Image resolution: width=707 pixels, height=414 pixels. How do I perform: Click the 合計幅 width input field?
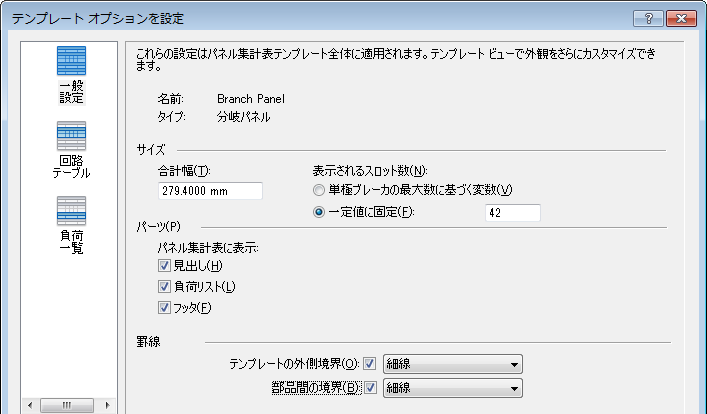pos(209,191)
